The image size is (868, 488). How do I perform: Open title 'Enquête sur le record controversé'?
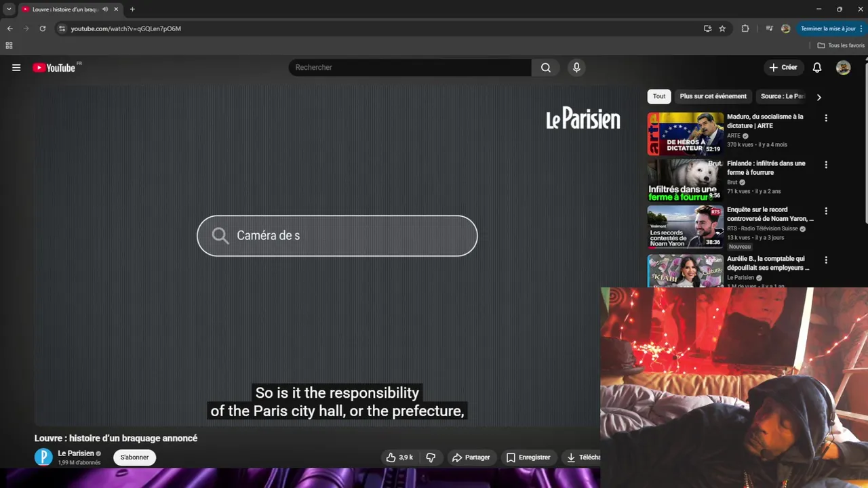click(x=770, y=214)
